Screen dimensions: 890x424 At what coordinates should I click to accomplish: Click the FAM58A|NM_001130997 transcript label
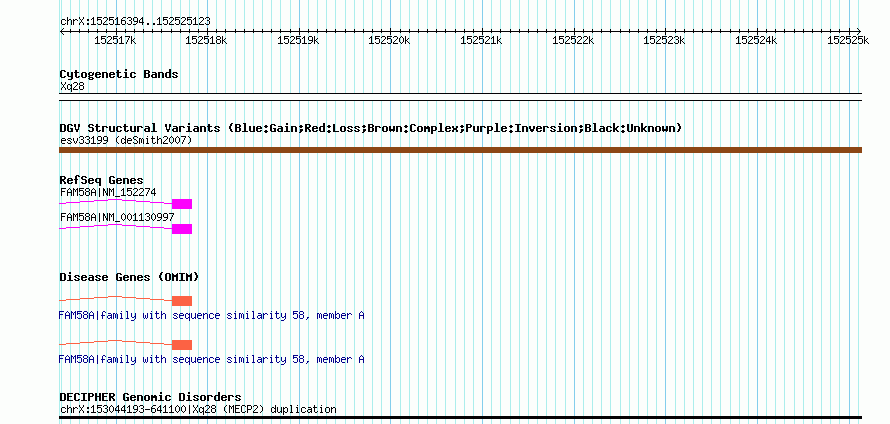[x=117, y=217]
